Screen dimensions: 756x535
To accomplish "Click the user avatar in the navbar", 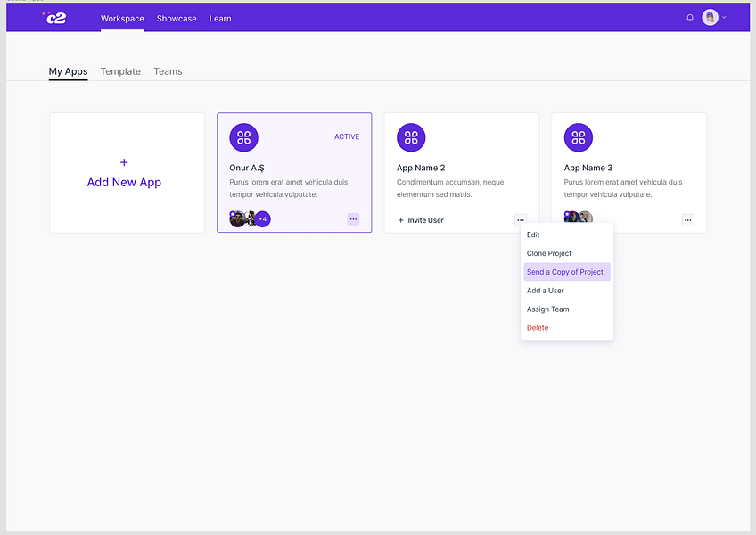I will (709, 16).
